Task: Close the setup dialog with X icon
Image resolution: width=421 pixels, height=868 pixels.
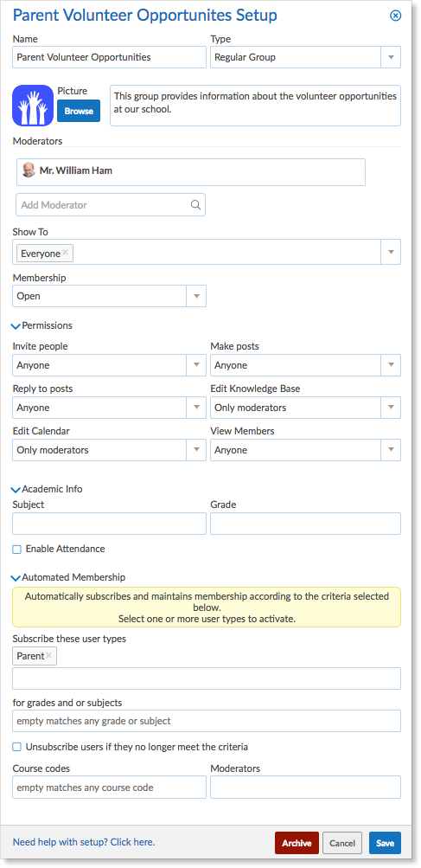Action: [x=396, y=16]
